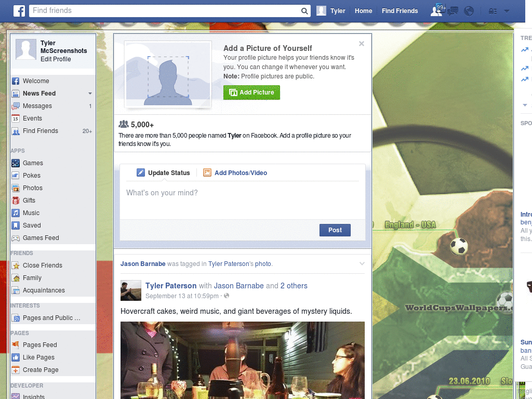The image size is (532, 399).
Task: Expand the story options chevron
Action: [x=362, y=263]
